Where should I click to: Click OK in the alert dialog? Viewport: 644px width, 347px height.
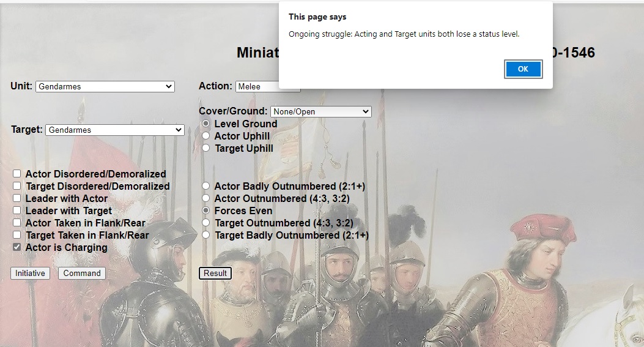coord(523,69)
